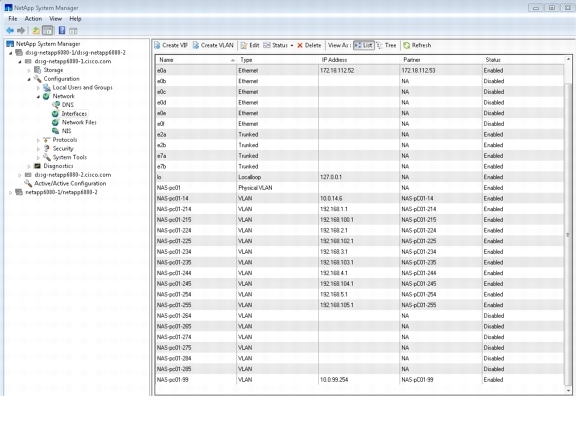Expand dssg-netapp6080-2.cisco.com node
This screenshot has width=576, height=431.
(20, 175)
